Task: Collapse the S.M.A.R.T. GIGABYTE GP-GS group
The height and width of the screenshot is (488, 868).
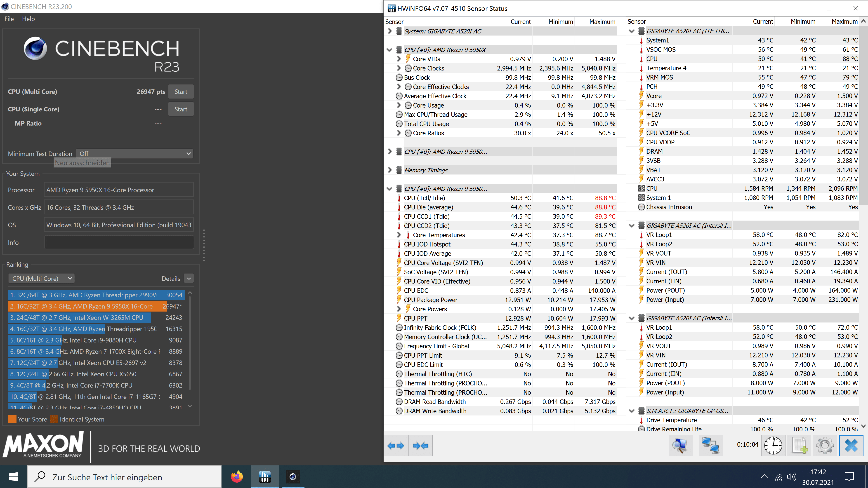Action: click(632, 411)
